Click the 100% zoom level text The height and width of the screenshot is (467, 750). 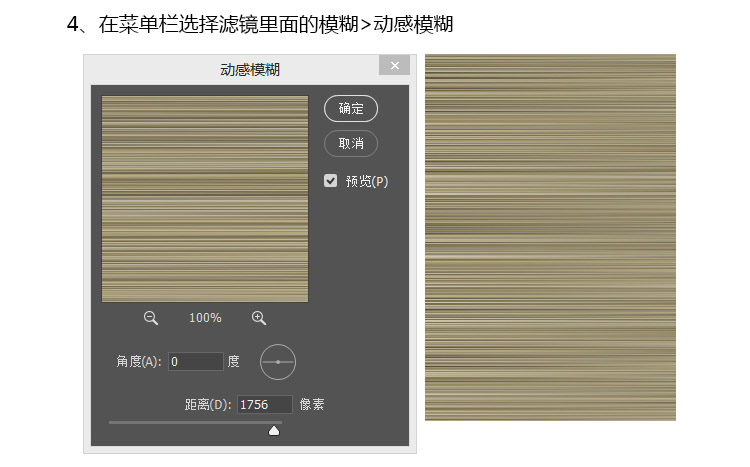pyautogui.click(x=205, y=318)
